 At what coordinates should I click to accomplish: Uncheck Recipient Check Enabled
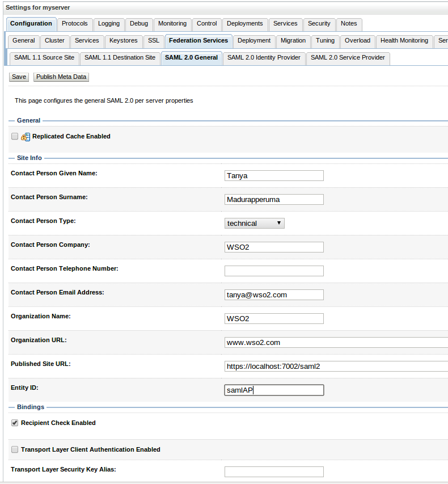pyautogui.click(x=15, y=423)
